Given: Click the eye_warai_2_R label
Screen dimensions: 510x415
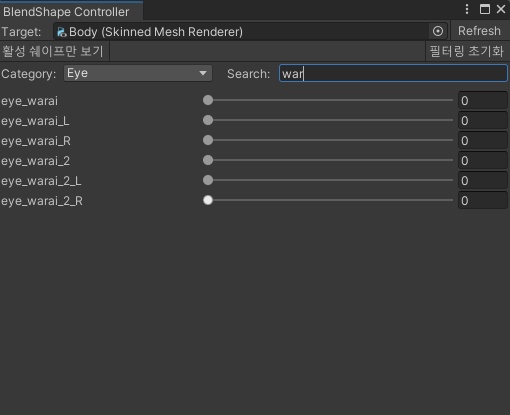Looking at the screenshot, I should pos(42,201).
